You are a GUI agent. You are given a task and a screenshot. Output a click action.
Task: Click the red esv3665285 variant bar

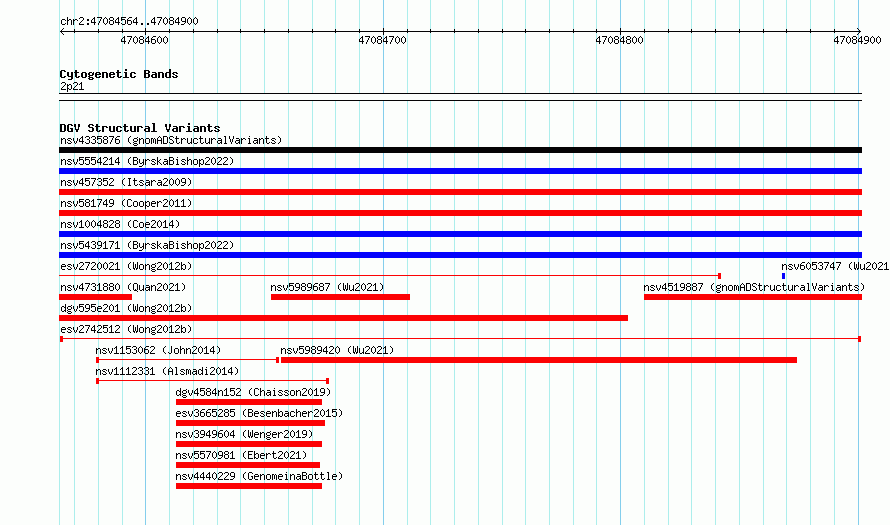tap(250, 423)
